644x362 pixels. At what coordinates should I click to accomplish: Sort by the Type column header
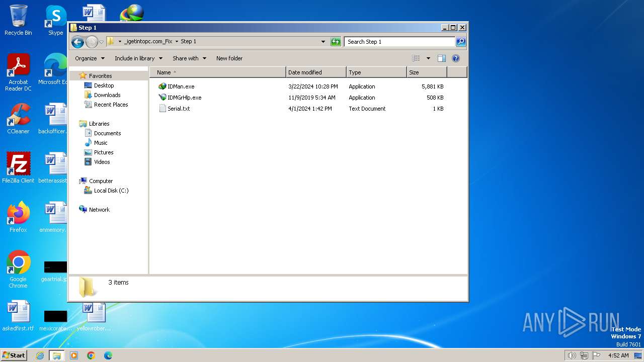tap(376, 72)
